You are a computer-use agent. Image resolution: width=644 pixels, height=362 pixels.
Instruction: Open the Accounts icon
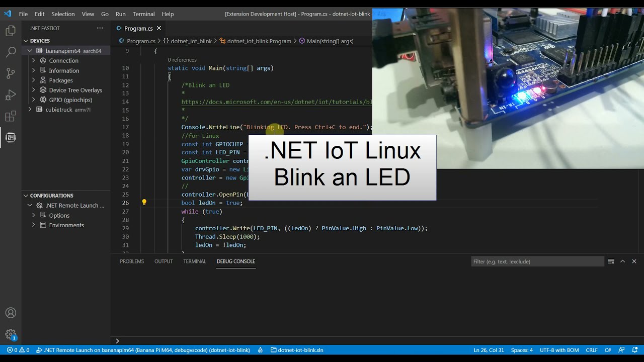pyautogui.click(x=11, y=313)
